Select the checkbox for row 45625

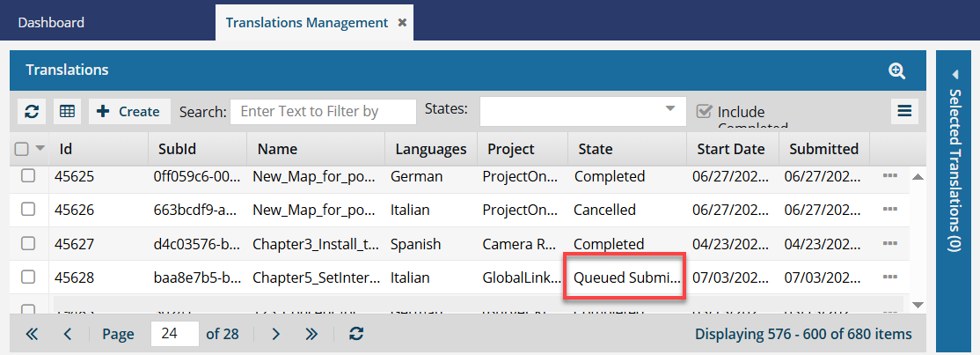tap(28, 176)
